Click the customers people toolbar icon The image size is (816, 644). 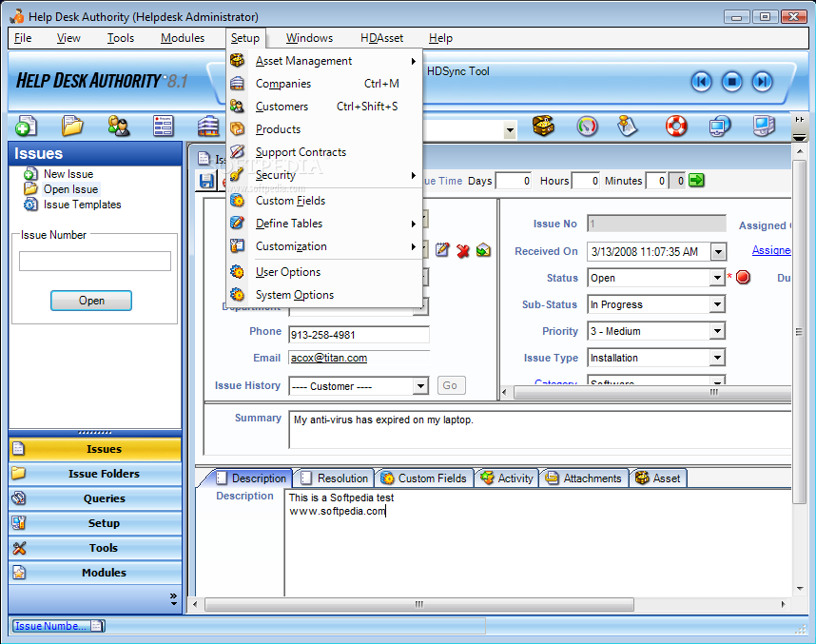coord(119,126)
